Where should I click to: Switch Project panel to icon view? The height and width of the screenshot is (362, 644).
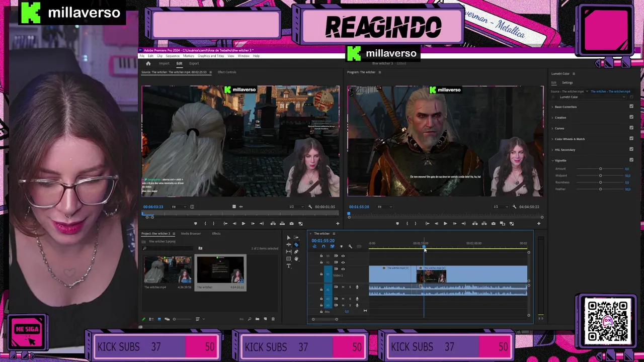[159, 319]
